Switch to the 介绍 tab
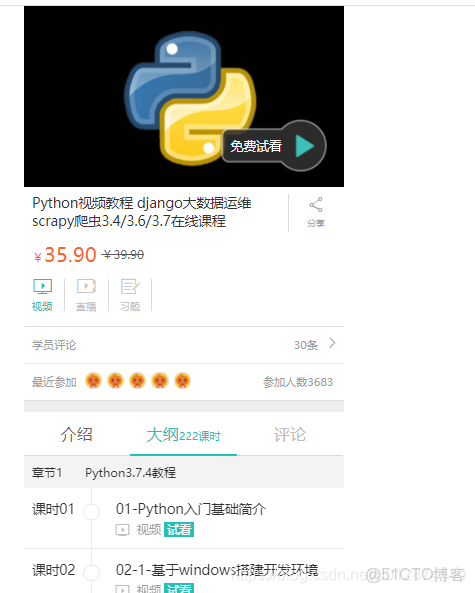This screenshot has height=593, width=475. [76, 435]
